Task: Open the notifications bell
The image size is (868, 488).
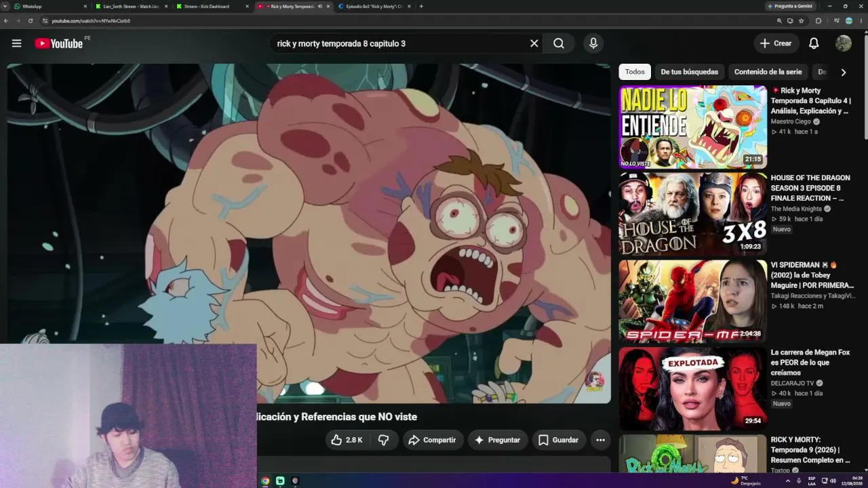Action: click(814, 43)
